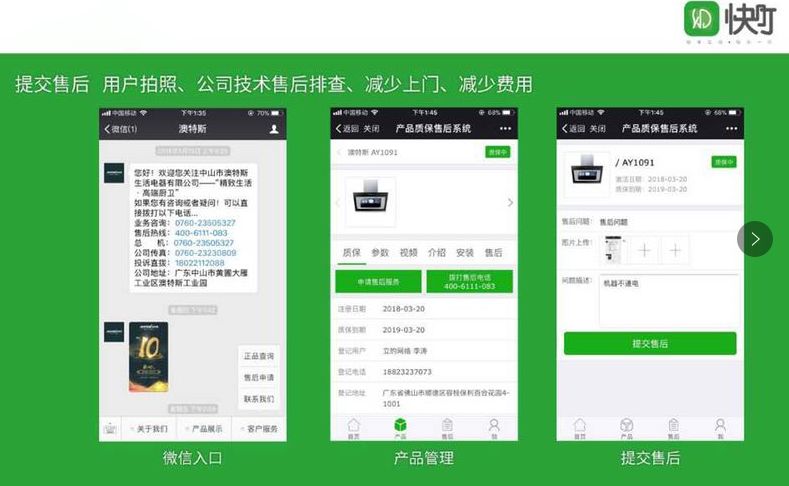The height and width of the screenshot is (486, 789).
Task: Click the 快吖 logo at top right
Action: (730, 21)
